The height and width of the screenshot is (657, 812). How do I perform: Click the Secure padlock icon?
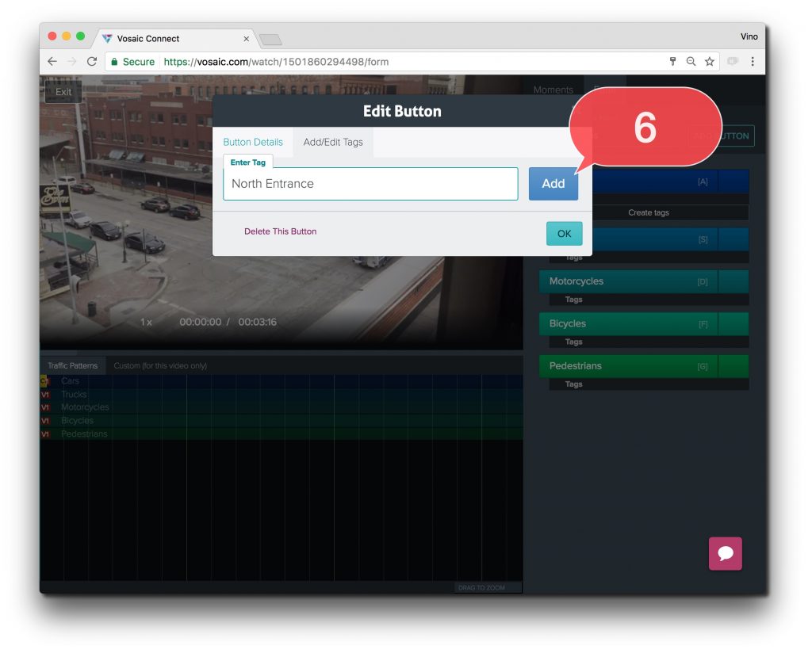tap(114, 62)
